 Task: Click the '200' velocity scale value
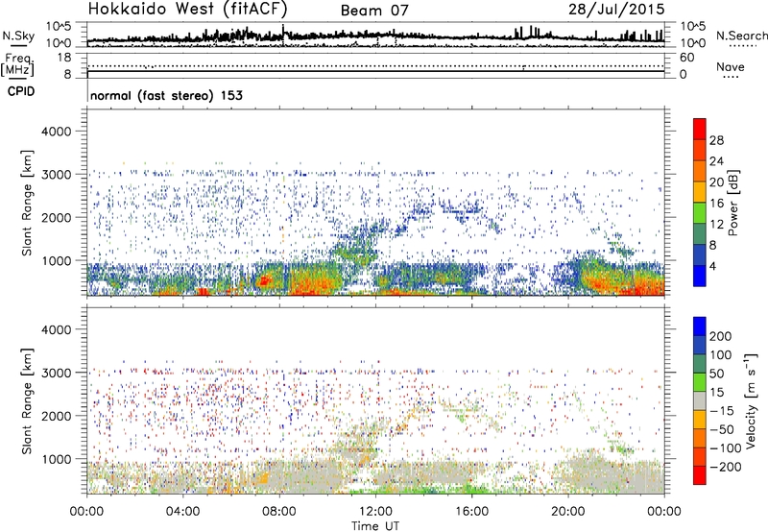coord(721,336)
